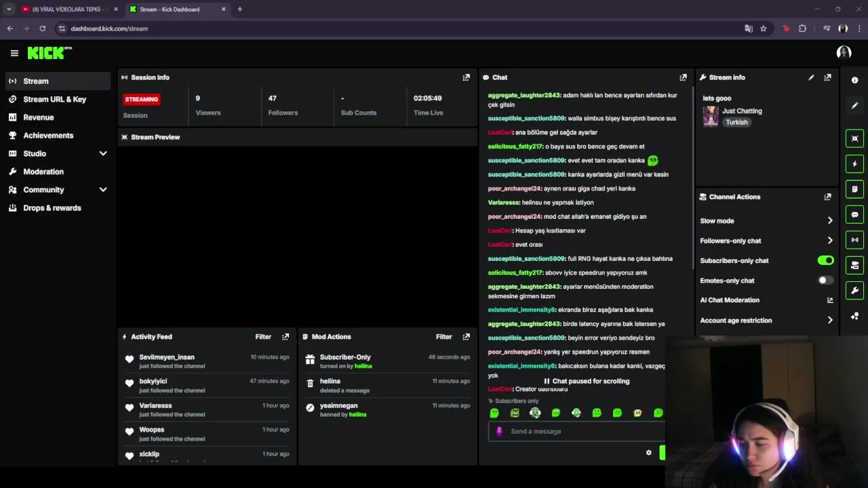The width and height of the screenshot is (868, 488).
Task: Click bokyiyici follower entry in Activity Feed
Action: [x=207, y=386]
